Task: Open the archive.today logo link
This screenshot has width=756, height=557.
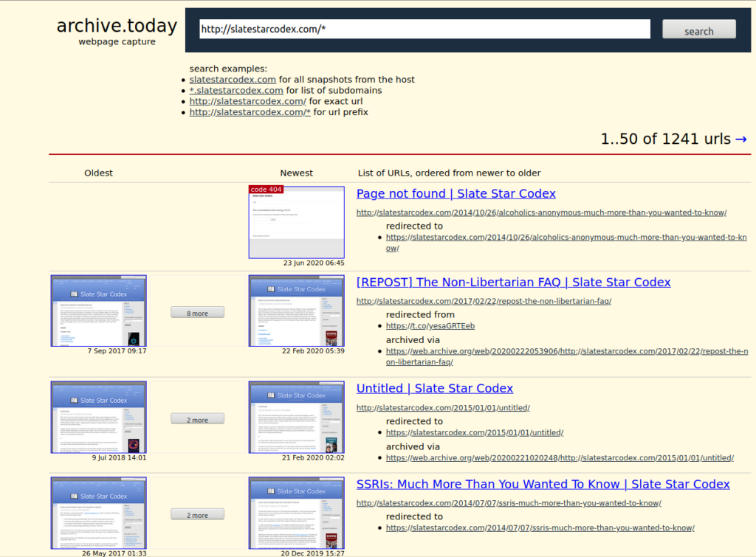Action: (x=117, y=26)
